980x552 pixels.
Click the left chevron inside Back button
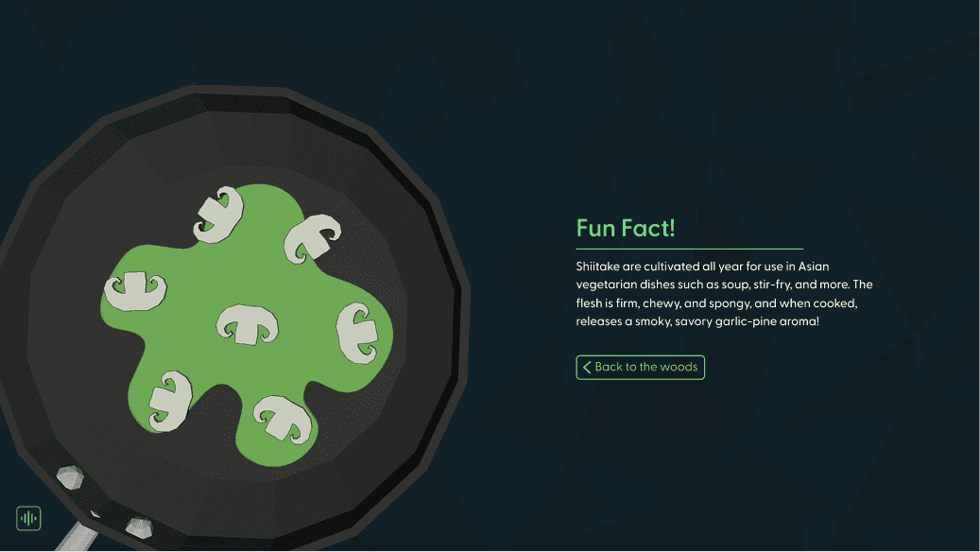click(x=587, y=368)
